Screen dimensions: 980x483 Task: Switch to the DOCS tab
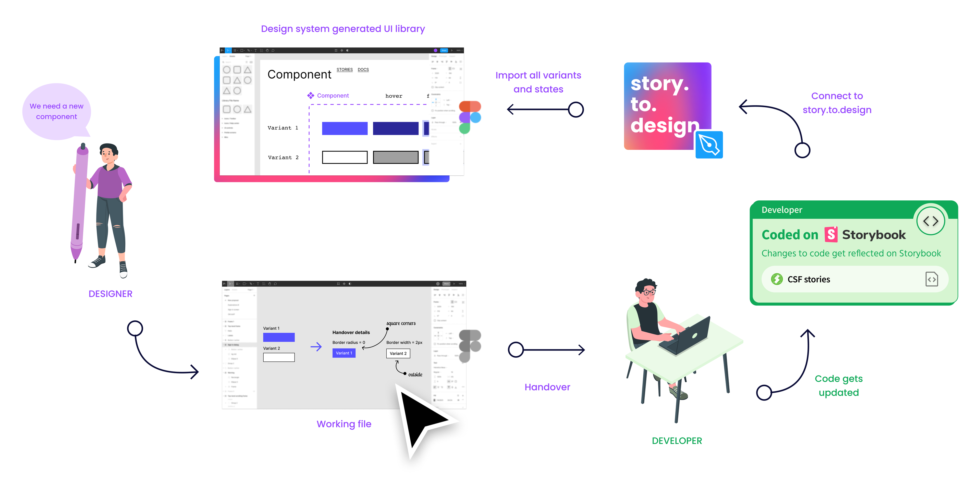click(364, 70)
